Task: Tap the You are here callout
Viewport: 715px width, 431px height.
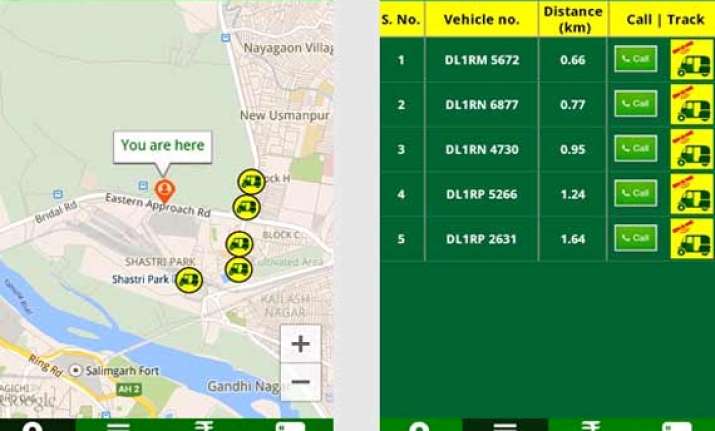Action: 163,146
